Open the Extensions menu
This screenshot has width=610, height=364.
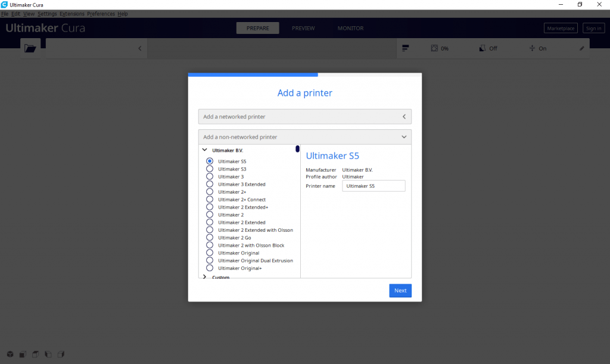tap(71, 14)
